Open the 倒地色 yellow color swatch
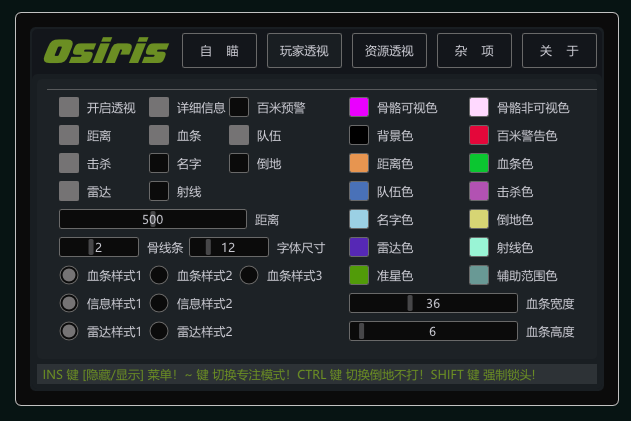631x421 pixels. coord(479,219)
